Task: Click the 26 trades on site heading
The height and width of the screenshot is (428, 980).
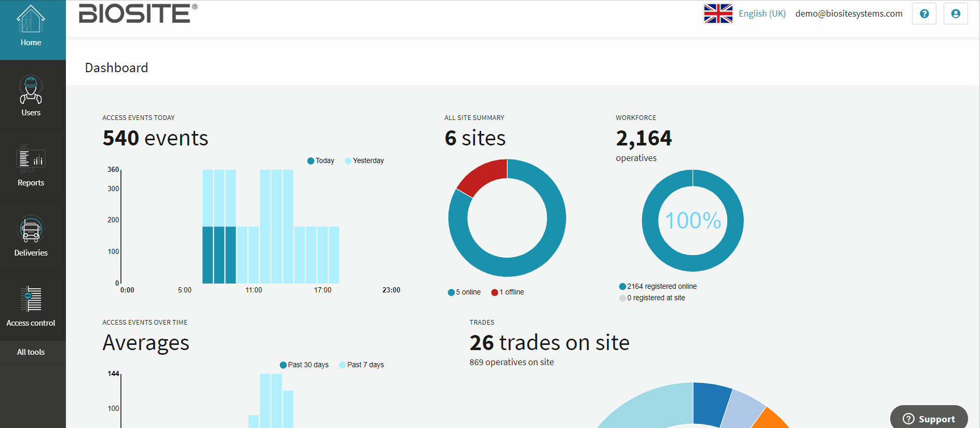Action: [x=549, y=343]
